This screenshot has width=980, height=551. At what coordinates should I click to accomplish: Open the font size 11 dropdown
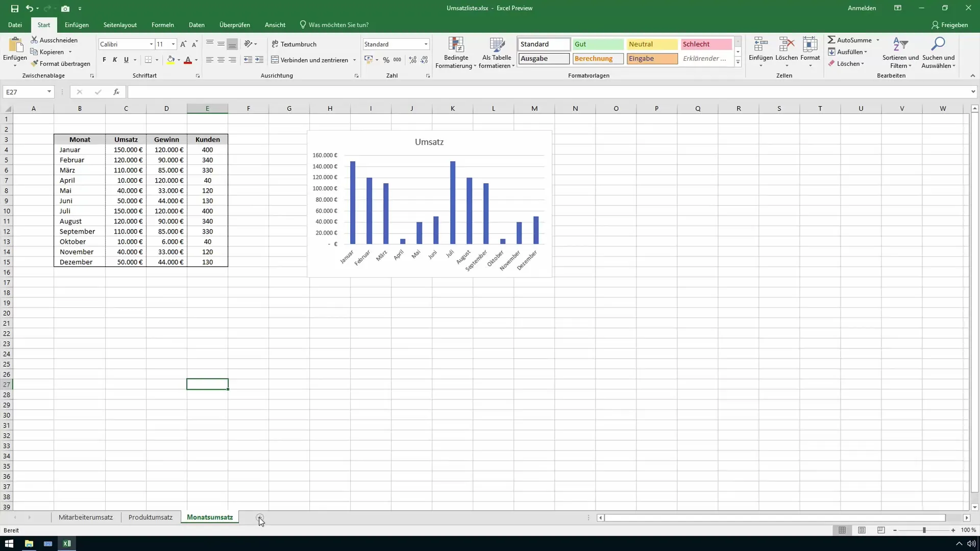click(x=174, y=44)
